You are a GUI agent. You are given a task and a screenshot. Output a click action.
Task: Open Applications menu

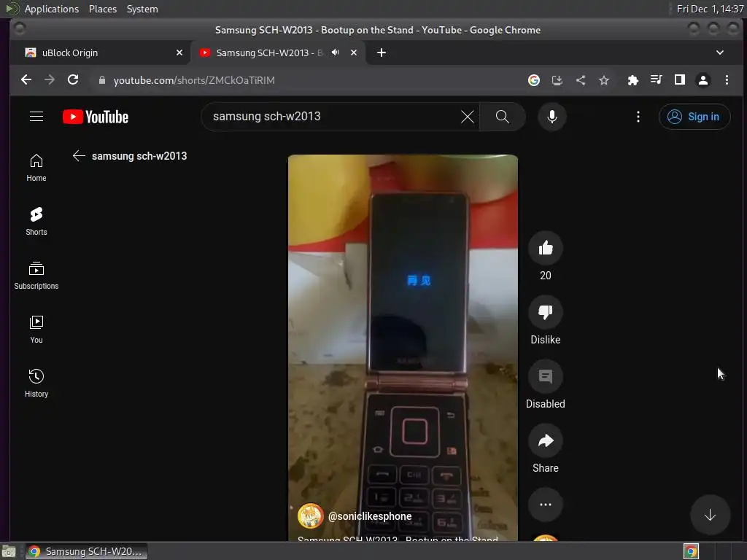(x=52, y=9)
